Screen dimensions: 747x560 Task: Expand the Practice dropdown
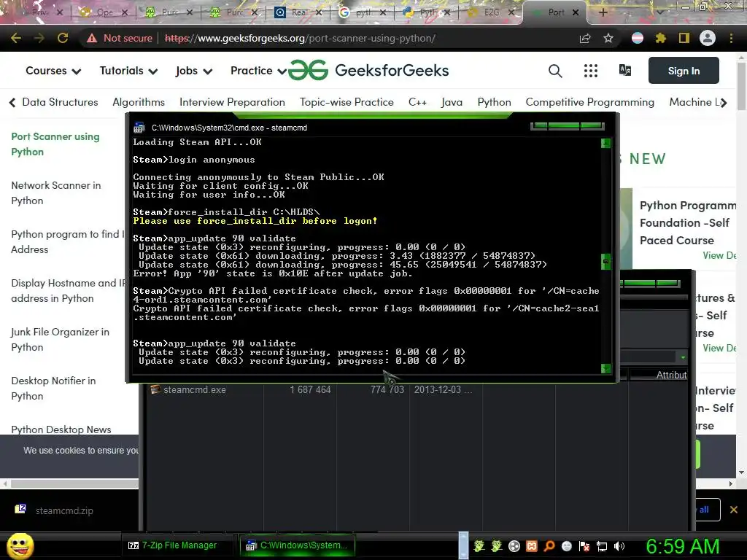(259, 71)
